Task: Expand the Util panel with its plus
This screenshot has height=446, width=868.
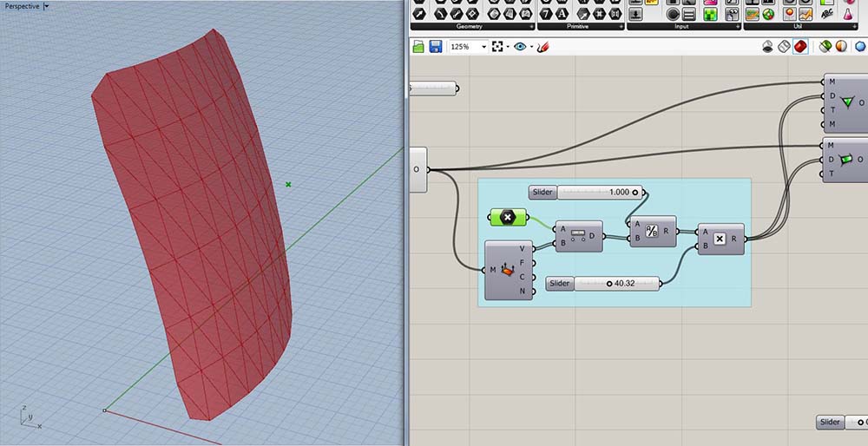Action: pyautogui.click(x=853, y=27)
